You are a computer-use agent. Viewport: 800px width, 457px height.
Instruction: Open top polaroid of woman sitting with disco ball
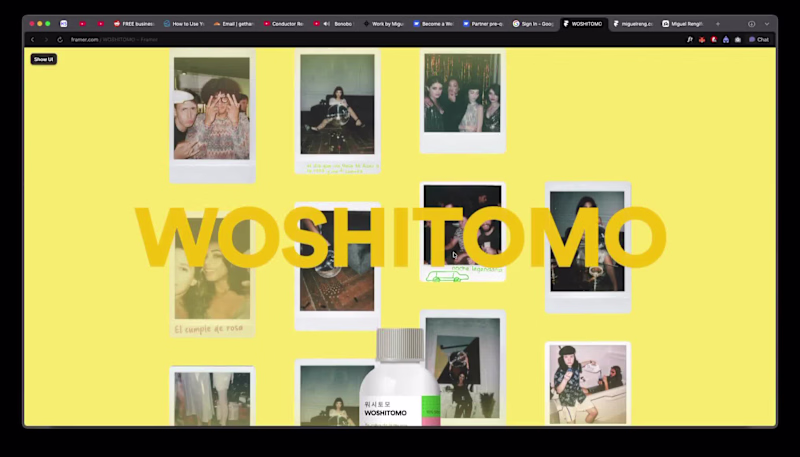337,111
